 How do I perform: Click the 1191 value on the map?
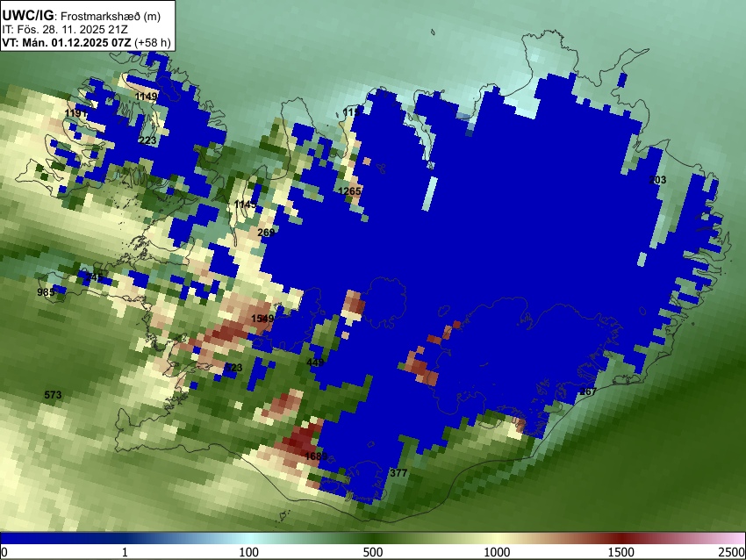point(76,112)
